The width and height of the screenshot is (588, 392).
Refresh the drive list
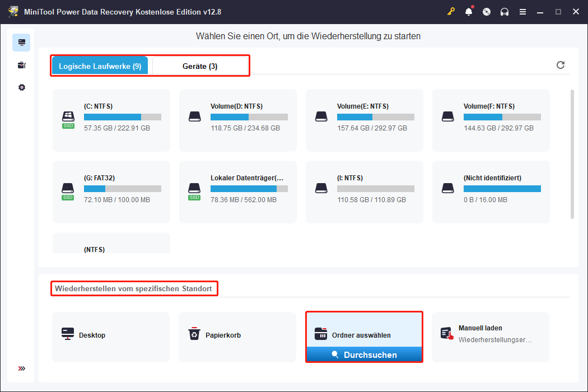560,65
